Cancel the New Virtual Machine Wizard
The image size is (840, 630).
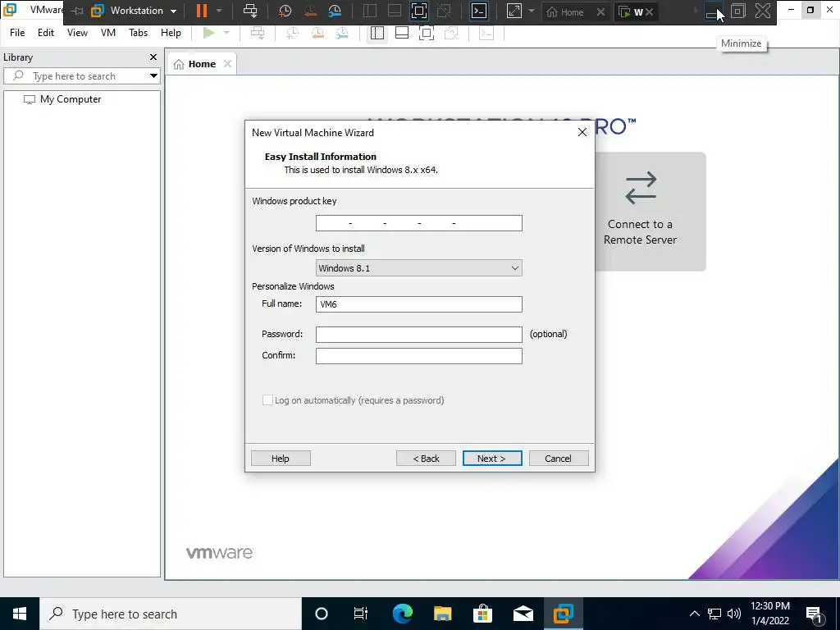point(559,458)
